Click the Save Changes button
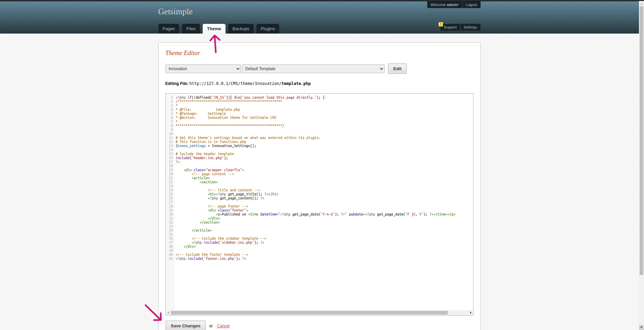This screenshot has width=644, height=330. (185, 325)
